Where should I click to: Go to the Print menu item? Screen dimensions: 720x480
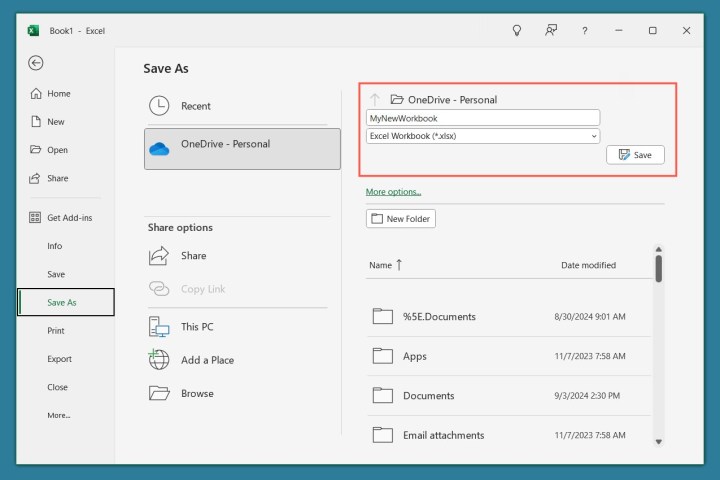56,331
